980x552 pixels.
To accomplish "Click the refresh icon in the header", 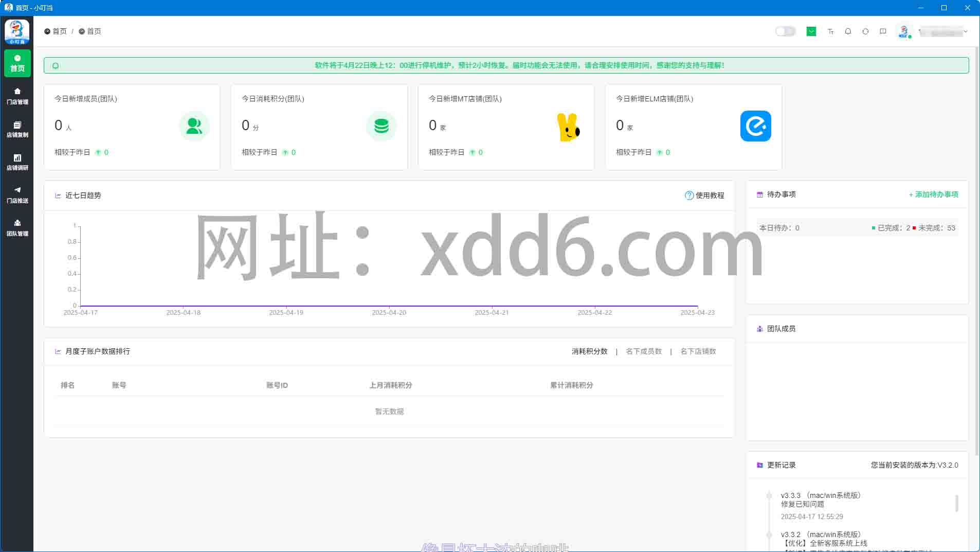I will [865, 31].
